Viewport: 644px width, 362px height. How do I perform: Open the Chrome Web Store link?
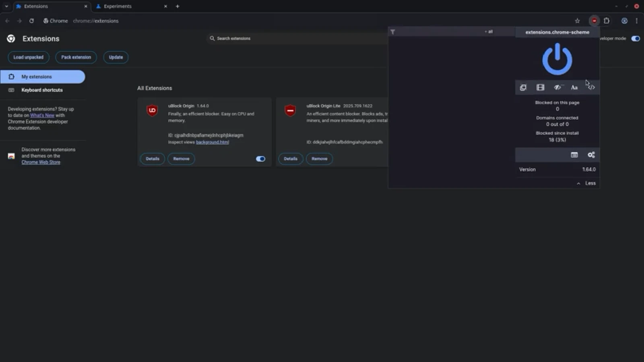pos(41,162)
